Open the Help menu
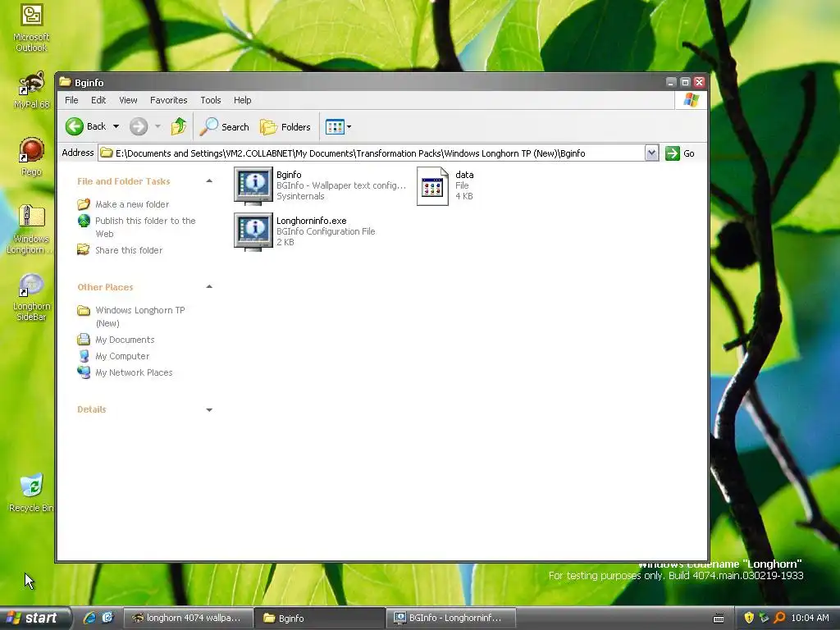Screen dimensions: 840x630 pos(242,100)
